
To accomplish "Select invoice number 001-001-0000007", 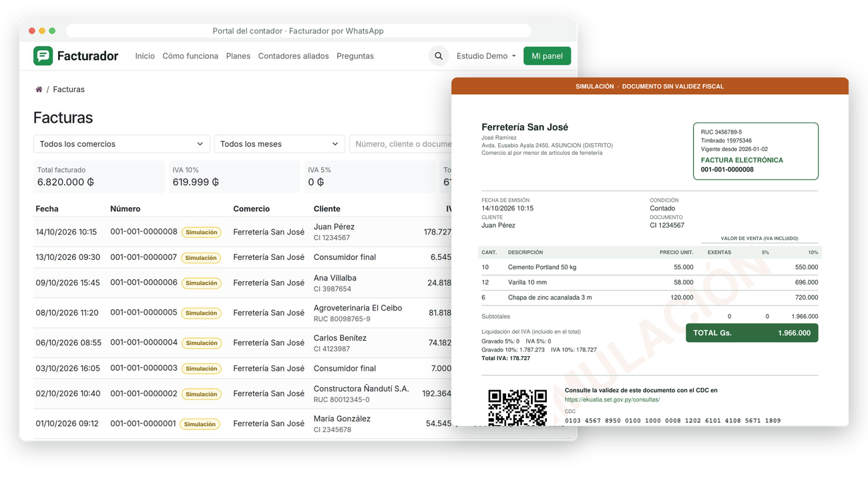I will pyautogui.click(x=144, y=257).
